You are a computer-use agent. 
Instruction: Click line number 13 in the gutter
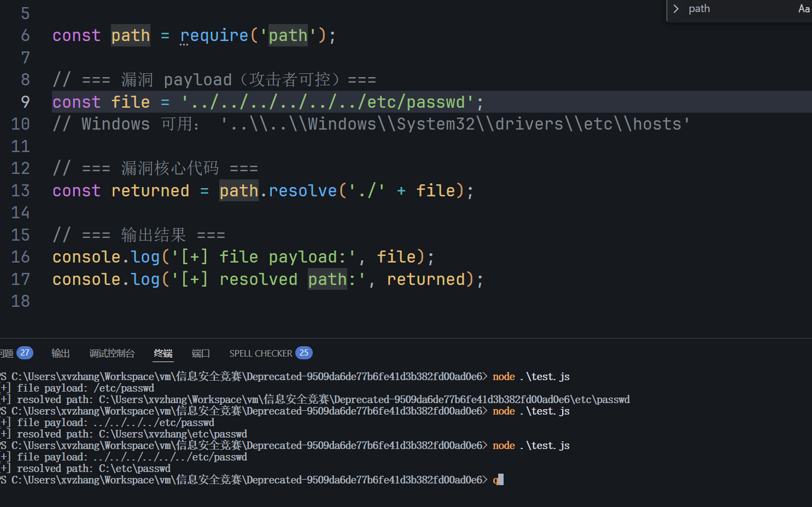tap(20, 190)
